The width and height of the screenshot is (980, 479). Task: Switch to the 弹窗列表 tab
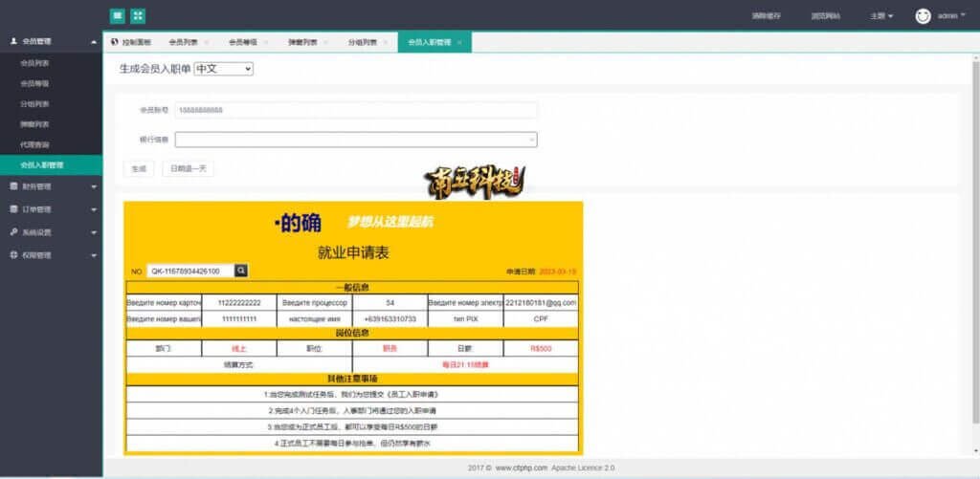[x=303, y=43]
